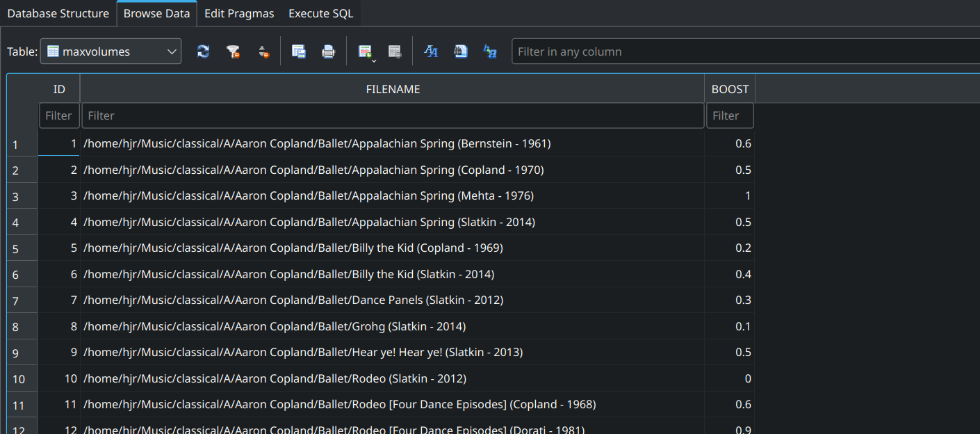
Task: Click the blue AA text display icon
Action: click(x=430, y=51)
